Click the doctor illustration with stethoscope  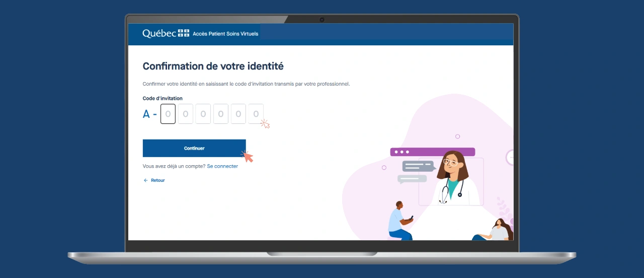[x=451, y=178]
